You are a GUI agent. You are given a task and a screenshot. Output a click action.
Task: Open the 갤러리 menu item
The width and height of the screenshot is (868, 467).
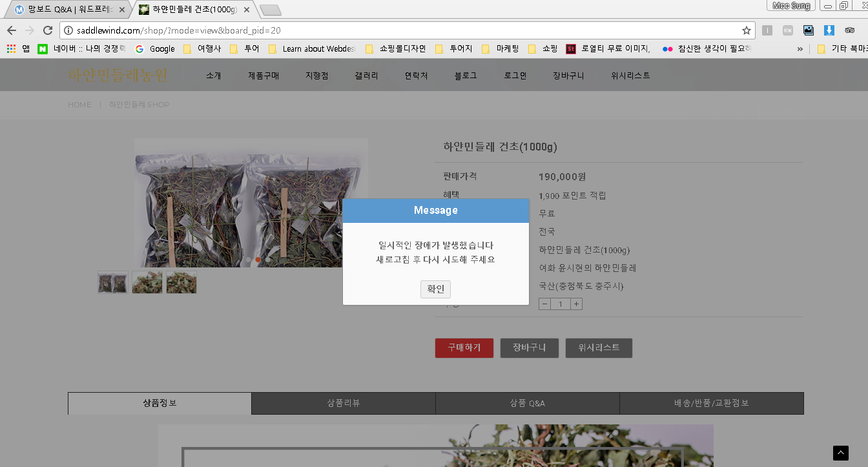[x=366, y=76]
